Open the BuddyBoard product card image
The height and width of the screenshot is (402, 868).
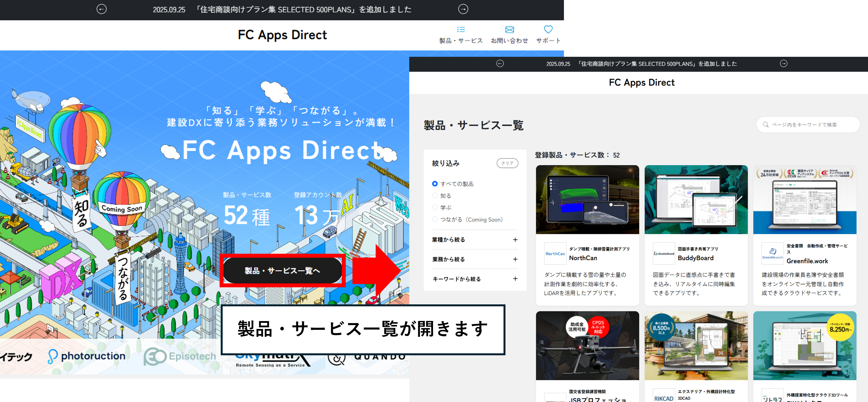click(696, 199)
